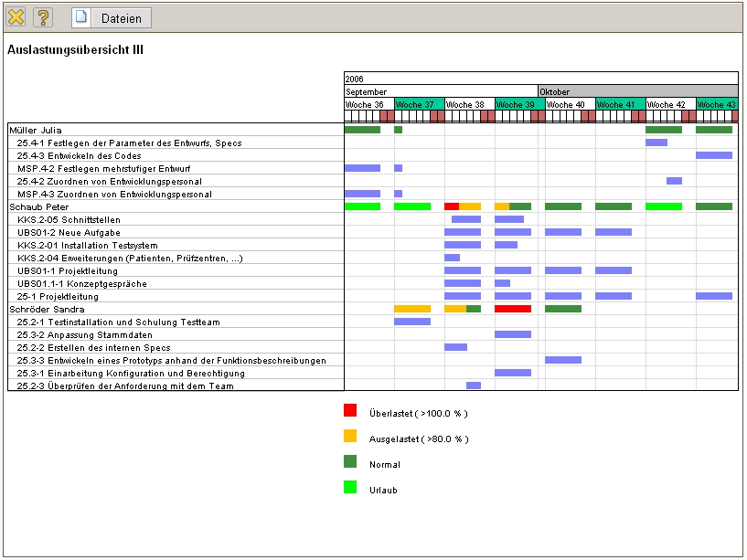Select the Woche 39 column header
Image resolution: width=747 pixels, height=560 pixels.
[519, 104]
